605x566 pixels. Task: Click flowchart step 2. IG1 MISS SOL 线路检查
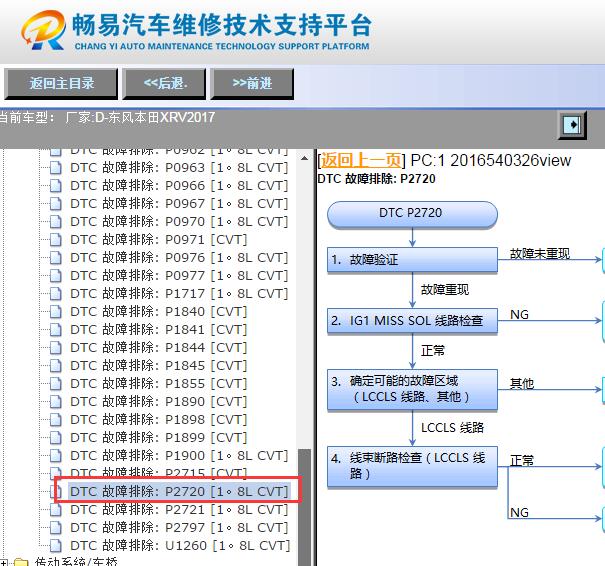pos(412,320)
